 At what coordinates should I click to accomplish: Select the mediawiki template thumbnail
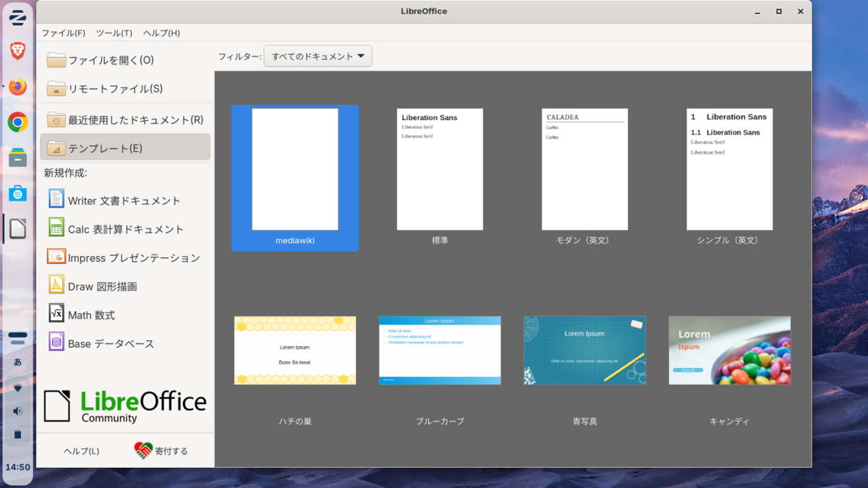pyautogui.click(x=295, y=169)
